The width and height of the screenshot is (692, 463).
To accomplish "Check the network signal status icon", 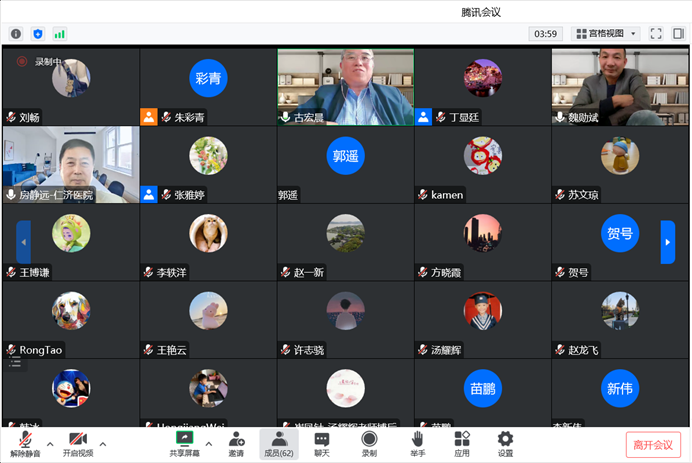I will point(60,33).
